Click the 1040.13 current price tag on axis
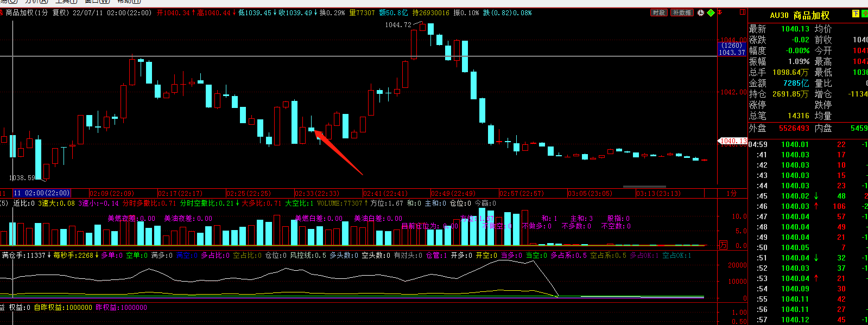This screenshot has width=868, height=325. coord(733,141)
